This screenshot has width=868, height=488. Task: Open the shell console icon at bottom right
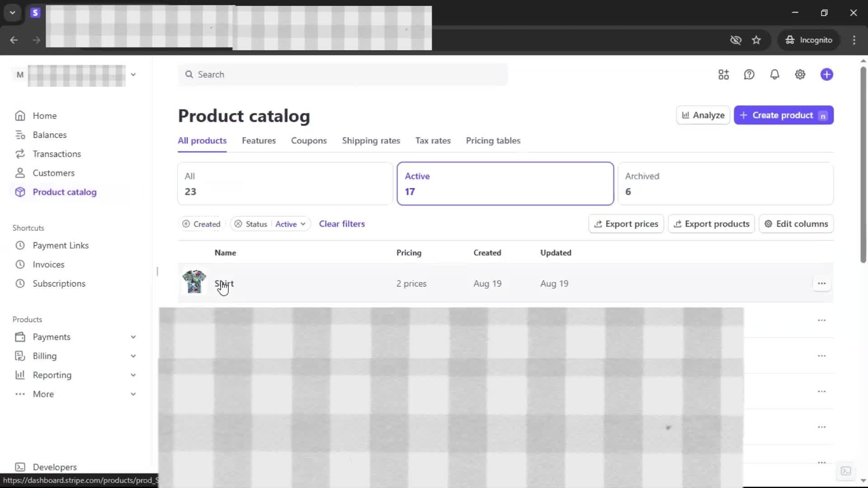coord(845,471)
